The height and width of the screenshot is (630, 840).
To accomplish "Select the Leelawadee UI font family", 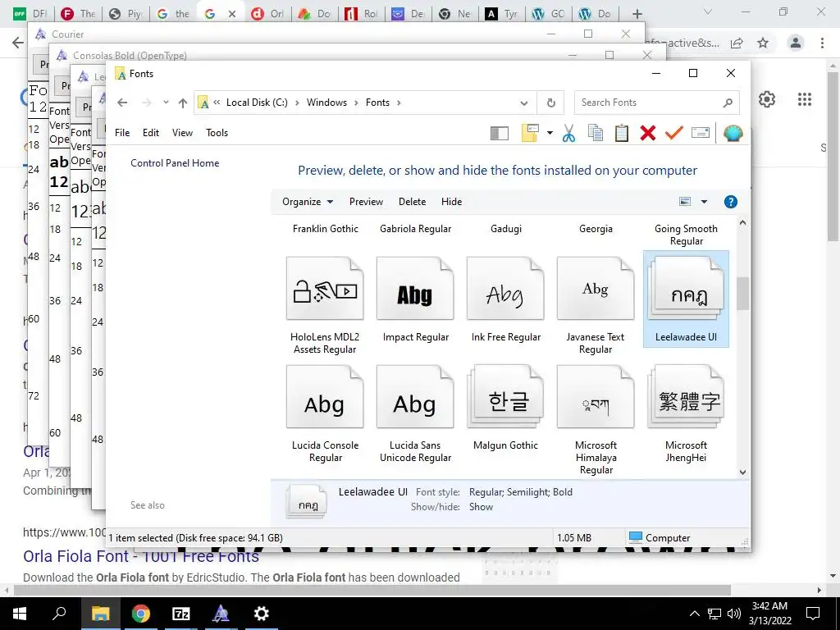I will pos(687,299).
